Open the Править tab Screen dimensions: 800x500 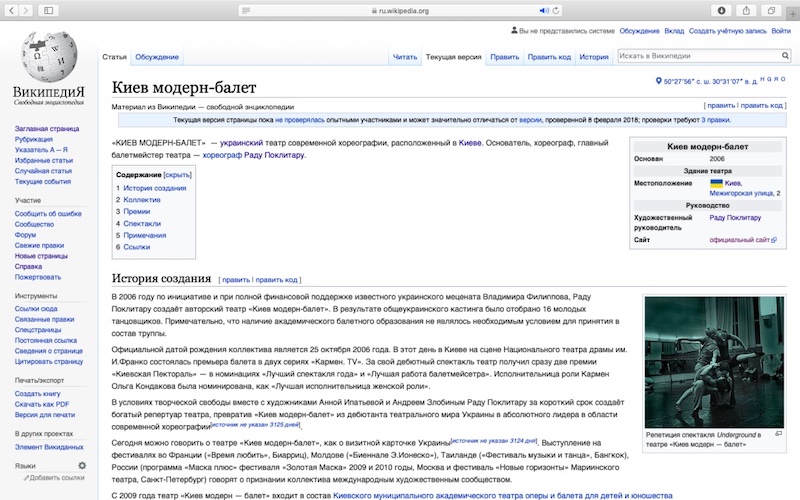point(505,57)
